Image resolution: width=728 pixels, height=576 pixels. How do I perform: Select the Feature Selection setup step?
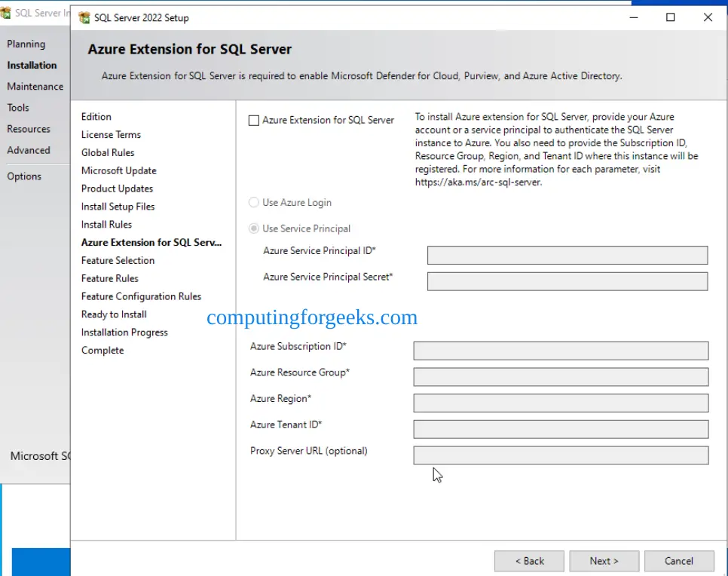tap(118, 261)
